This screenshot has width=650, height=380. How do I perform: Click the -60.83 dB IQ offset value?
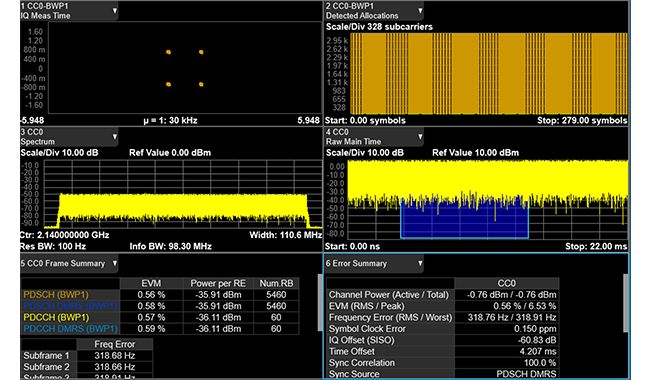coord(537,340)
